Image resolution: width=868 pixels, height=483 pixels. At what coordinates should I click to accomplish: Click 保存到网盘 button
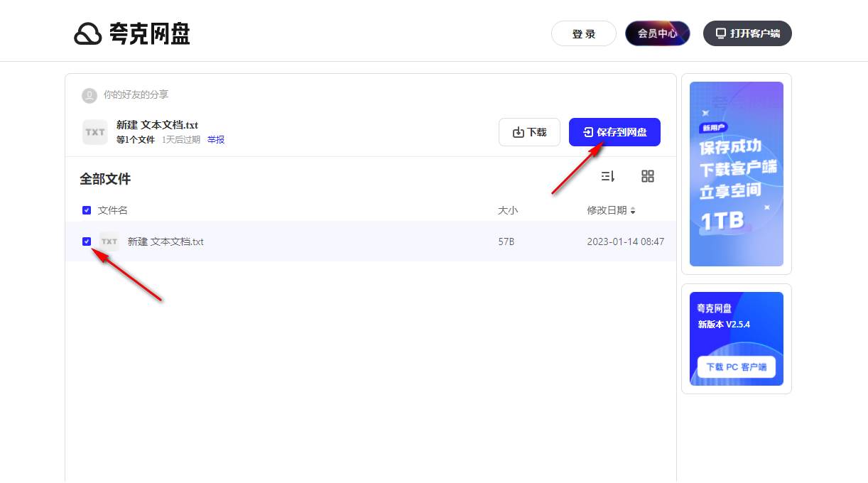[x=614, y=132]
